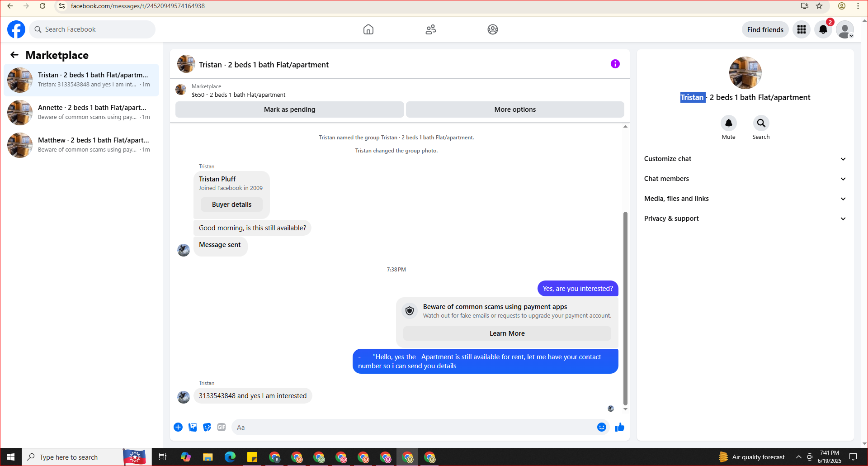The height and width of the screenshot is (466, 868).
Task: Click the 'Good morning, is this still available?' message
Action: [252, 228]
